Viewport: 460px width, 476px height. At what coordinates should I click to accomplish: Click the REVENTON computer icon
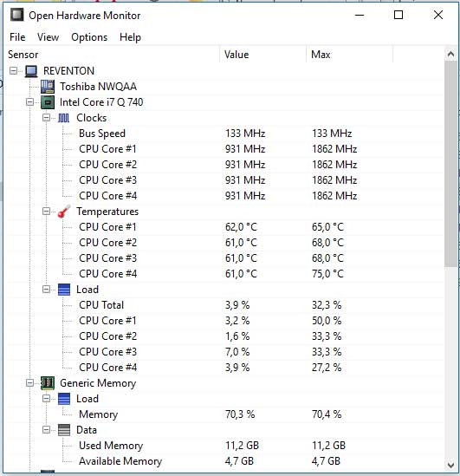(31, 71)
